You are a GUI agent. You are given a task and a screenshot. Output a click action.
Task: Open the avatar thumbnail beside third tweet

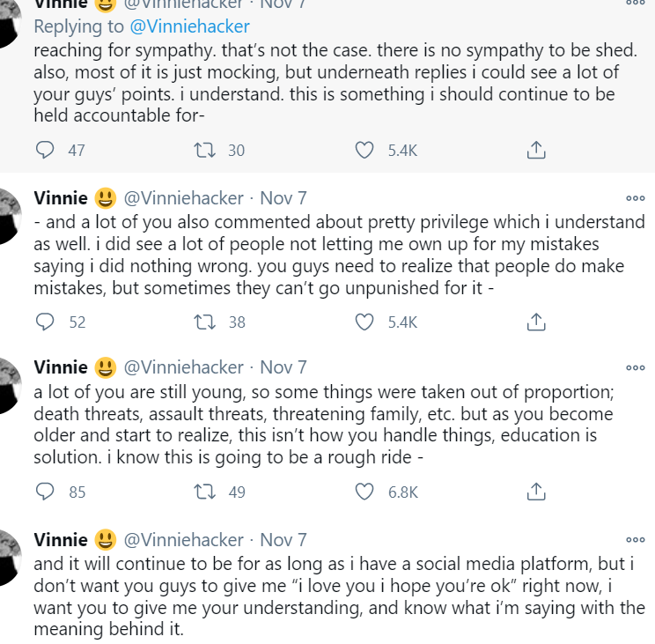[x=8, y=385]
